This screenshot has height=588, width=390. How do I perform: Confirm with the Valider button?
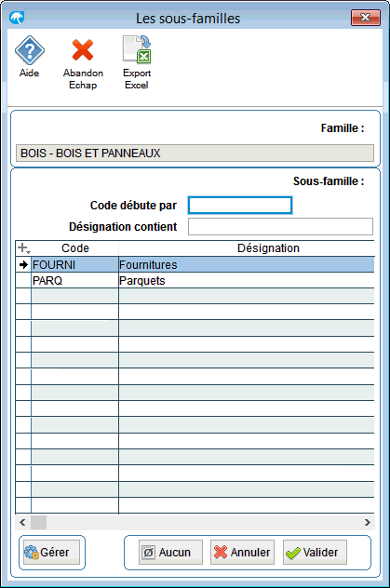click(315, 552)
